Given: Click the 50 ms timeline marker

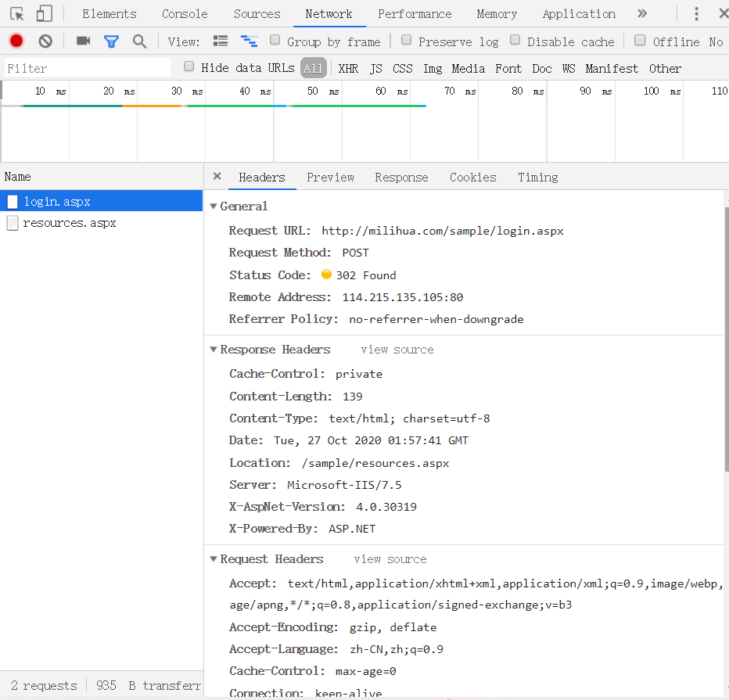Looking at the screenshot, I should click(323, 91).
